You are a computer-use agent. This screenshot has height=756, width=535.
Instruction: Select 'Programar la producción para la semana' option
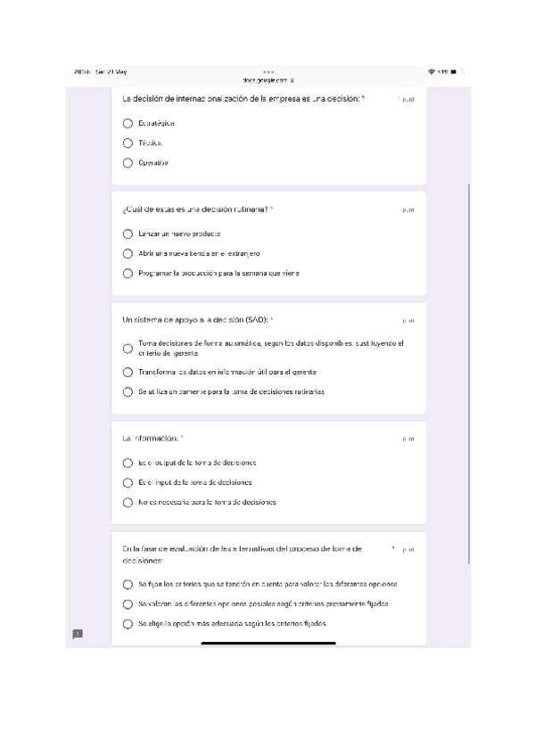[128, 274]
